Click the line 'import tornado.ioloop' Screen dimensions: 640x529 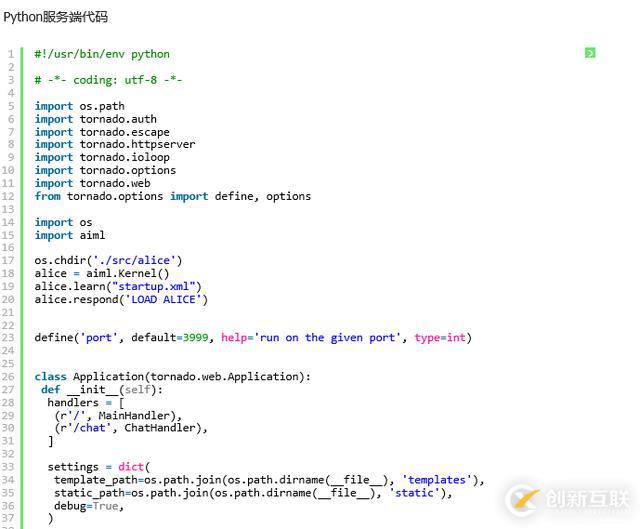coord(102,158)
